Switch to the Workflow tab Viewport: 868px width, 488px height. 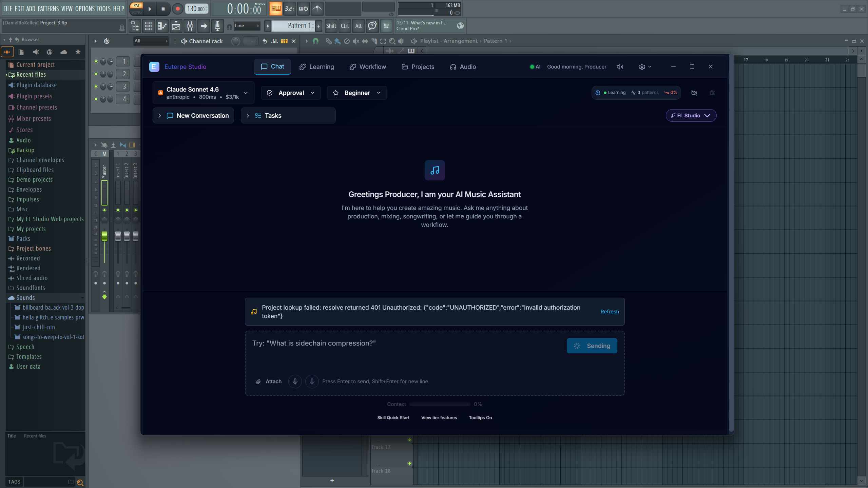368,67
